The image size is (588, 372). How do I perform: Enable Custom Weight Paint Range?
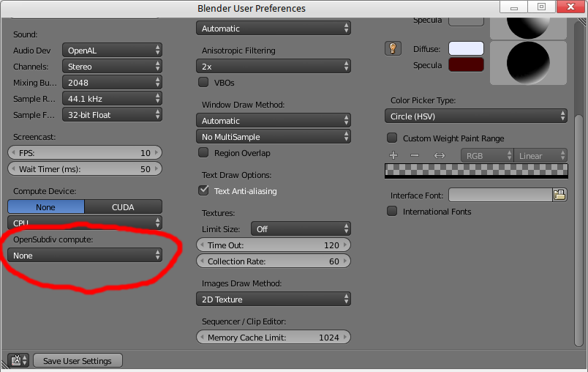click(x=392, y=138)
